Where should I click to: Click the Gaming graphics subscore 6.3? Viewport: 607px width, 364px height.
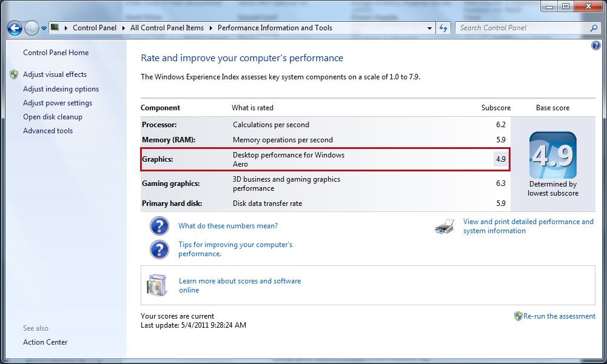500,184
